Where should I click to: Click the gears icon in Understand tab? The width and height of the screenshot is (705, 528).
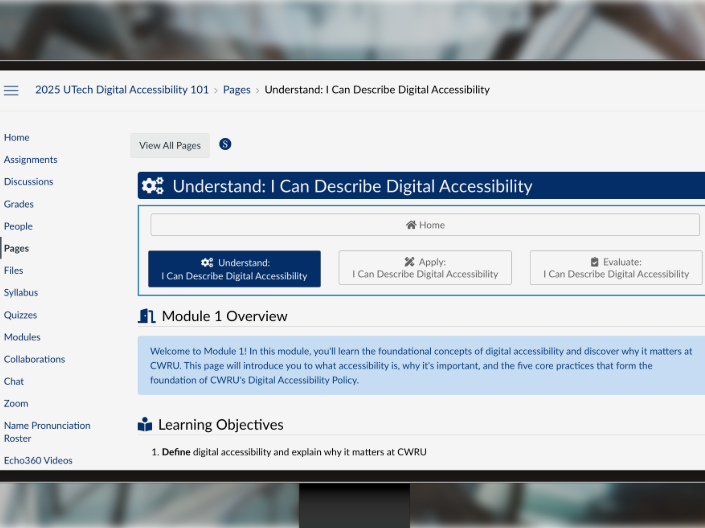pos(207,262)
